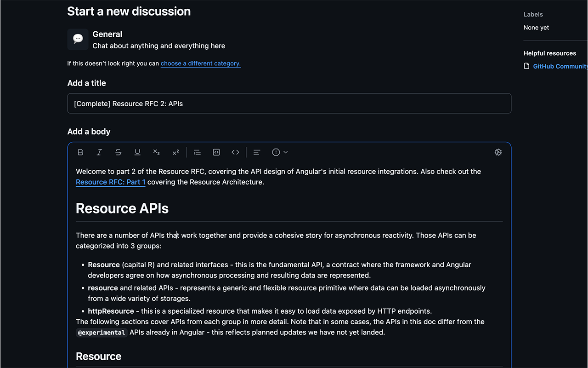Image resolution: width=588 pixels, height=368 pixels.
Task: Select the strikethrough formatting icon
Action: pos(118,152)
